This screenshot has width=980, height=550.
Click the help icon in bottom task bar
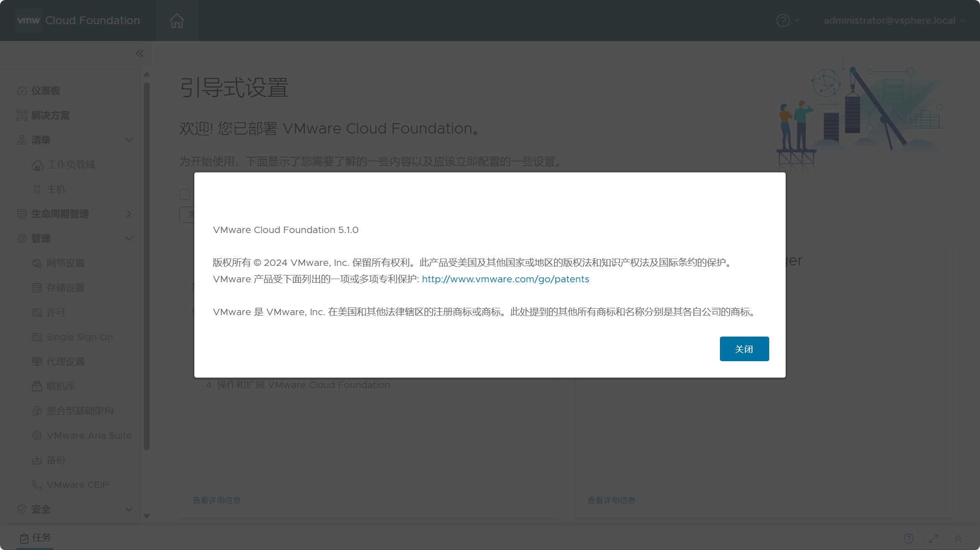(909, 539)
